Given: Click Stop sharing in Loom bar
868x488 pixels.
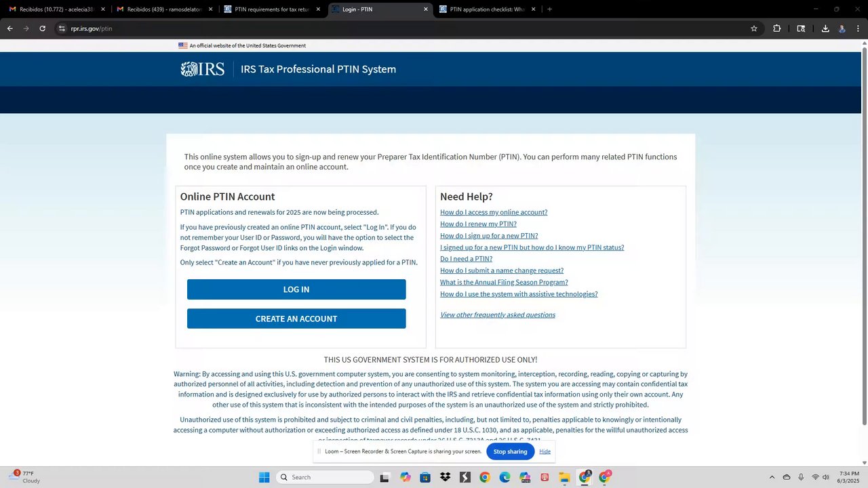Looking at the screenshot, I should (510, 451).
